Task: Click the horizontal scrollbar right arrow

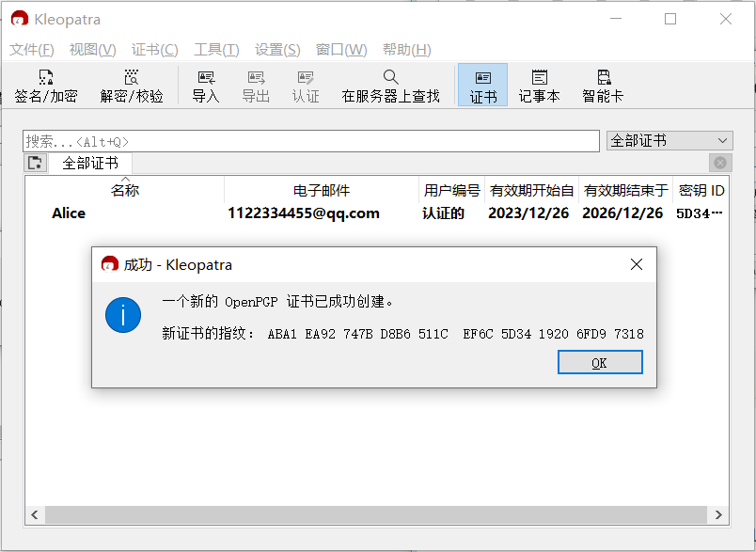Action: pyautogui.click(x=718, y=515)
